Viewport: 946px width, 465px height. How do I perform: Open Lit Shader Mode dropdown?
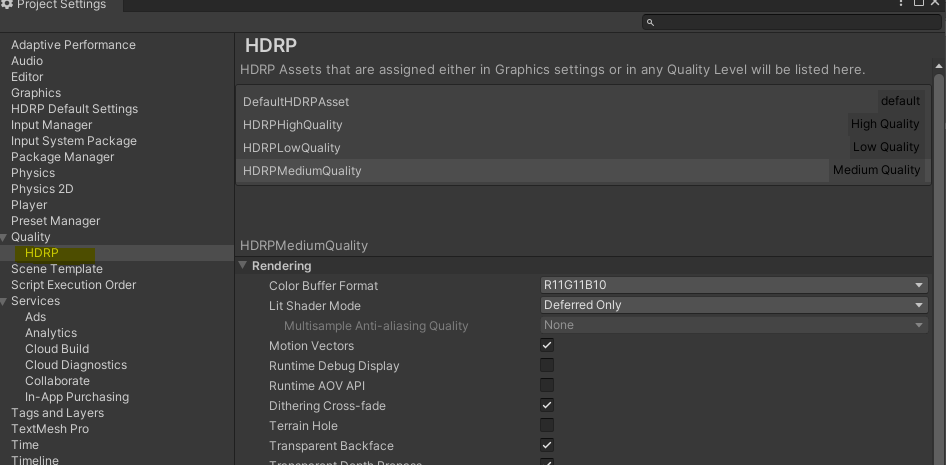(734, 305)
